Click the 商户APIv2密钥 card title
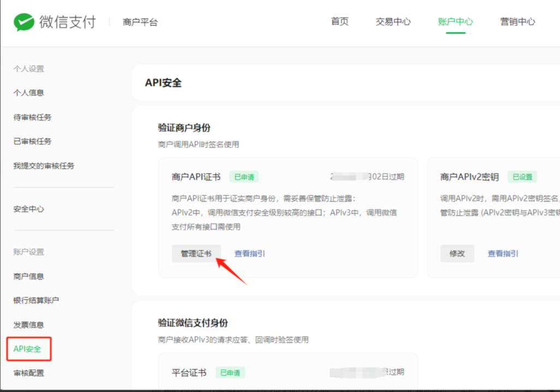 tap(469, 177)
